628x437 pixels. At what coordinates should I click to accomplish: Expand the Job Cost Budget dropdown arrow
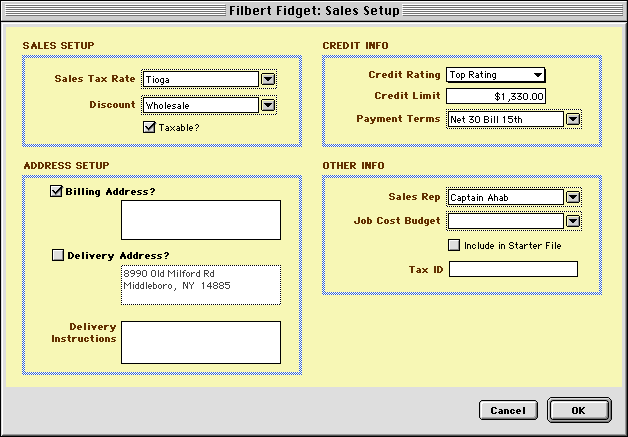(x=573, y=222)
